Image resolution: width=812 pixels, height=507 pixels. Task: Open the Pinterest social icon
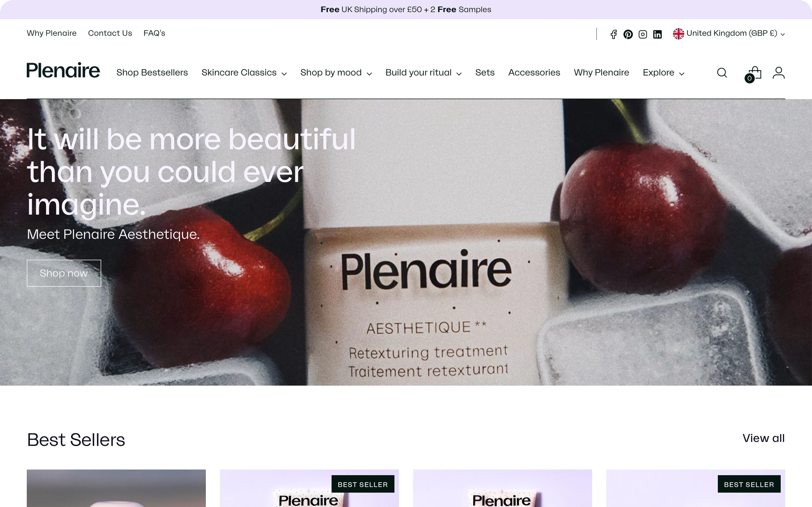628,34
